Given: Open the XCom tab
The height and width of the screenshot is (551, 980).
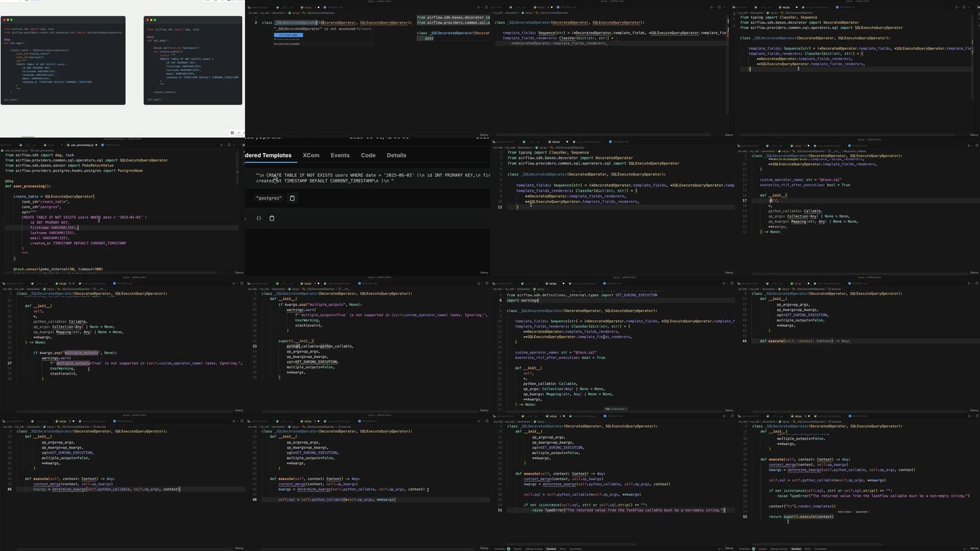Looking at the screenshot, I should pyautogui.click(x=311, y=156).
